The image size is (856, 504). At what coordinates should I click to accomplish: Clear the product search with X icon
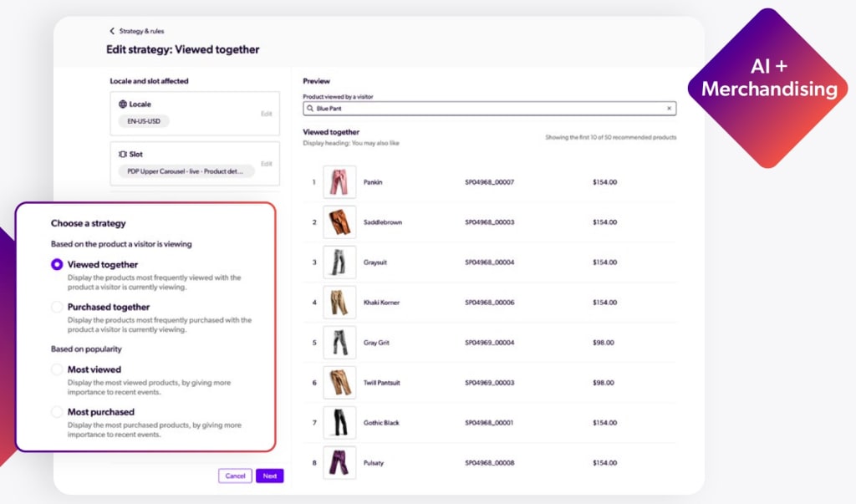(x=669, y=109)
